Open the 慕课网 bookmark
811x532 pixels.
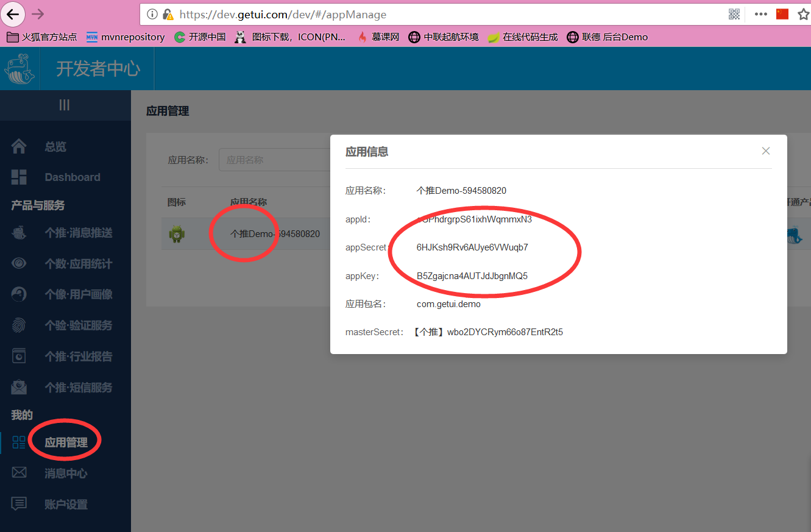tap(378, 37)
